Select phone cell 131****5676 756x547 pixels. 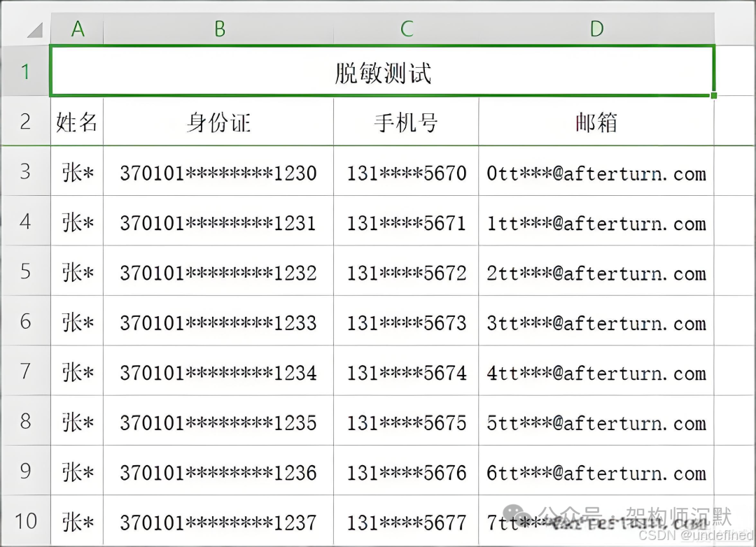[x=406, y=471]
